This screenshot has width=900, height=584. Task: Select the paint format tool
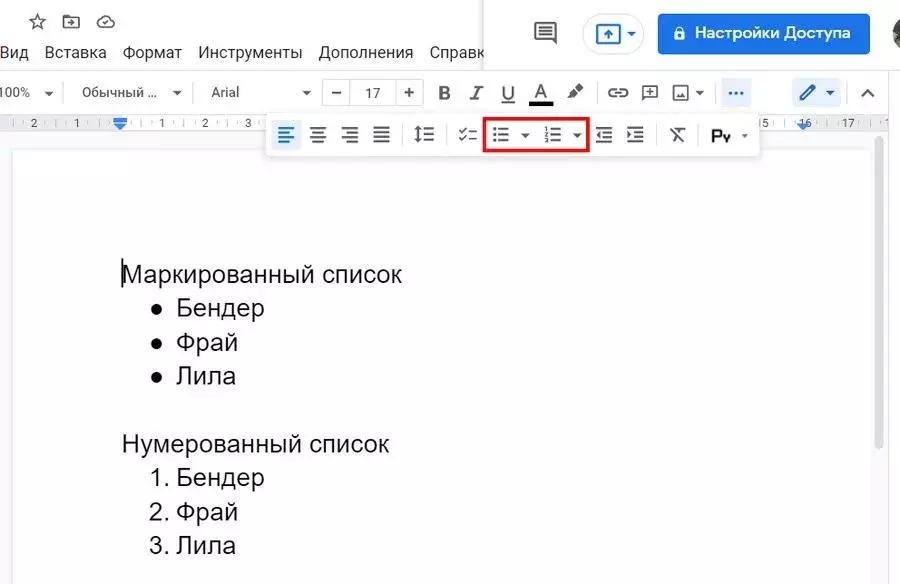[575, 92]
